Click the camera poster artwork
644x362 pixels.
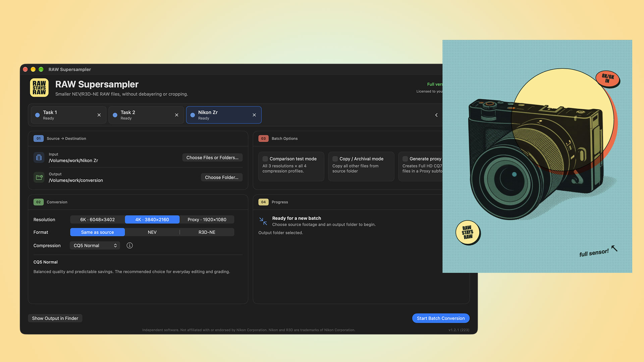[x=537, y=156]
